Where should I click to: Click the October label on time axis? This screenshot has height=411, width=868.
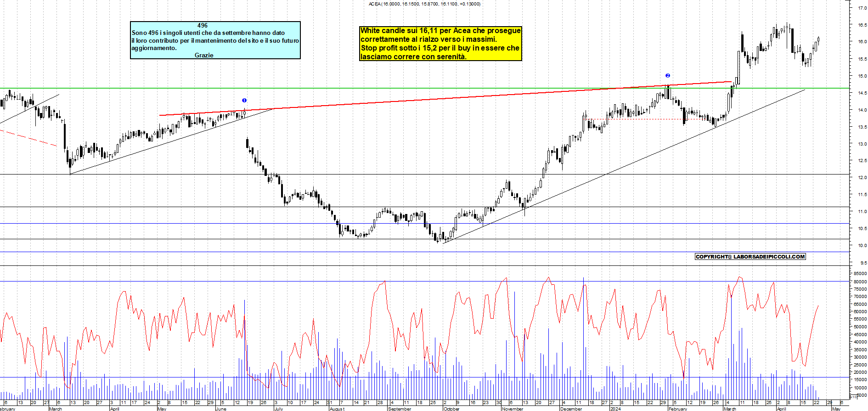coord(451,409)
